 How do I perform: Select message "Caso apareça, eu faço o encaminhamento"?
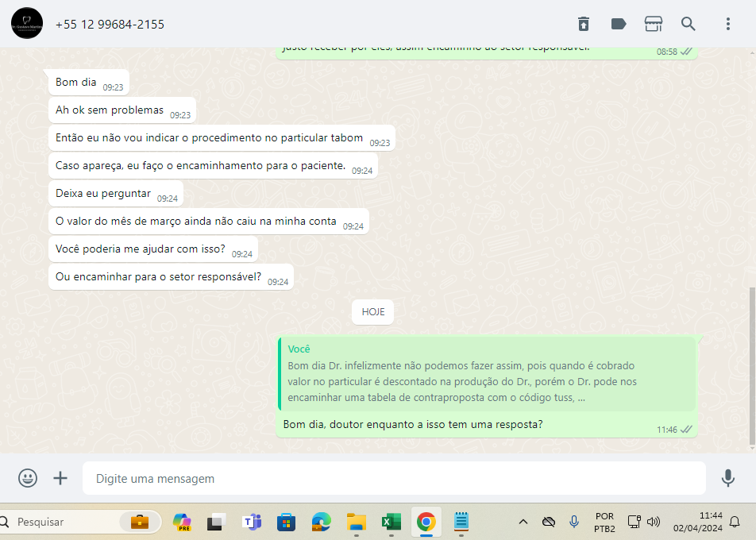point(213,166)
